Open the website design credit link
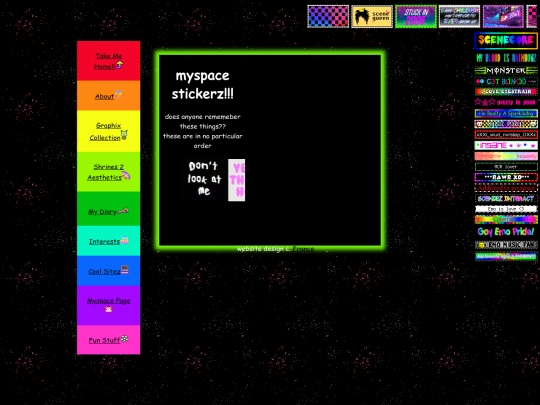This screenshot has height=405, width=540. click(303, 249)
